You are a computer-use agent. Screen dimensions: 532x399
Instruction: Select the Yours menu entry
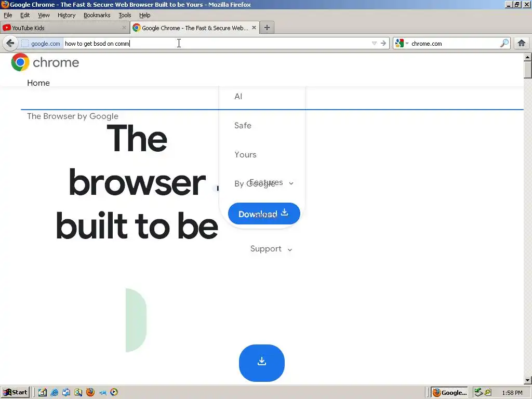pyautogui.click(x=245, y=155)
